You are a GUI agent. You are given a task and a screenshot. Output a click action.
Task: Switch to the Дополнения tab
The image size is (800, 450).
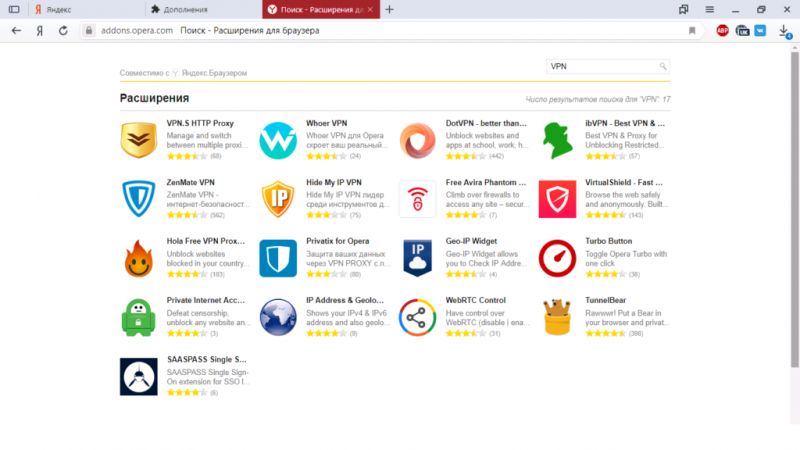(204, 9)
